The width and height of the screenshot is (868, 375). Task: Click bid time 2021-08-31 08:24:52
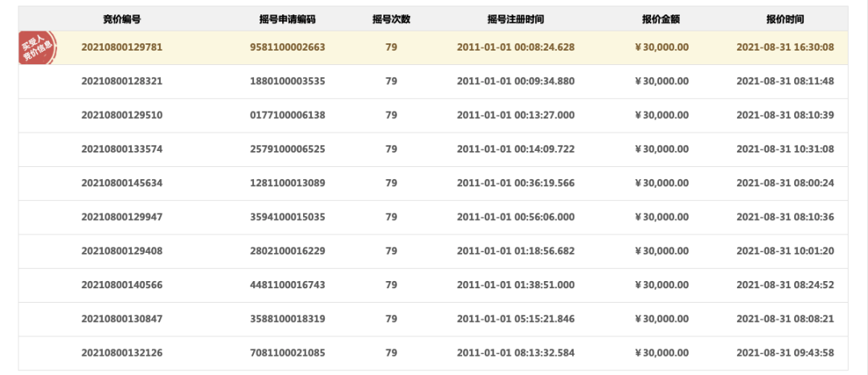785,285
